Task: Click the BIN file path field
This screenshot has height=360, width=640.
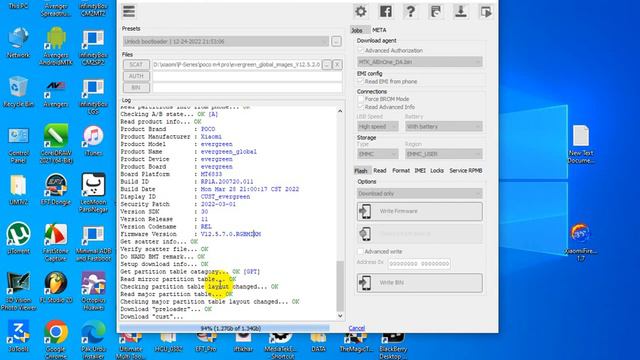Action: pos(247,87)
